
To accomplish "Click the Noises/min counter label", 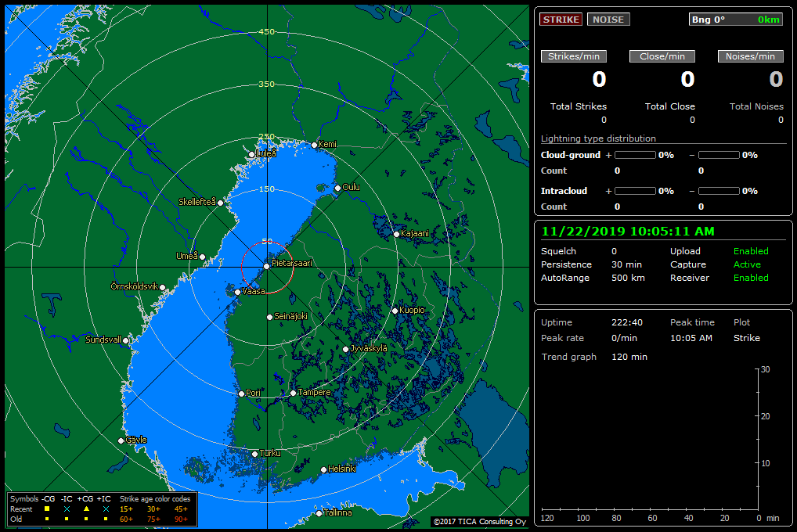I will pos(751,56).
